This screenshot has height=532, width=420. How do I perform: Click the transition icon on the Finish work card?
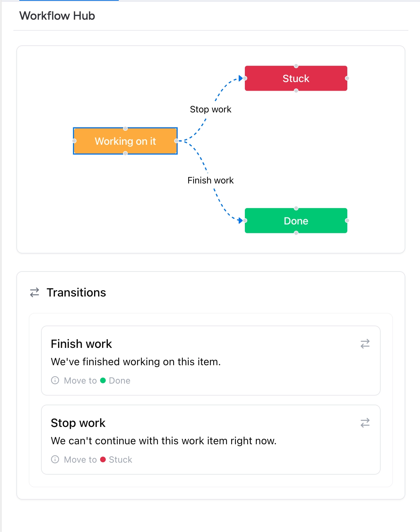(365, 344)
